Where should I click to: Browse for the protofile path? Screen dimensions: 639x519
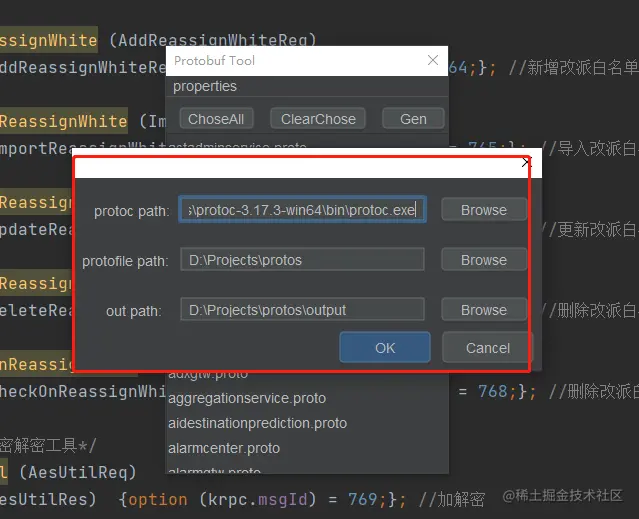[x=484, y=260]
